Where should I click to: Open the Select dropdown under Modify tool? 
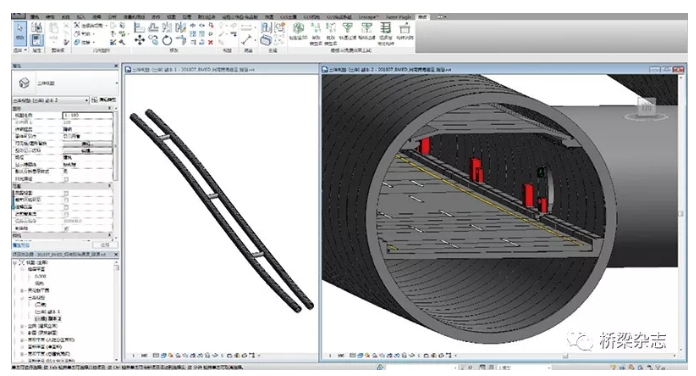(x=20, y=50)
